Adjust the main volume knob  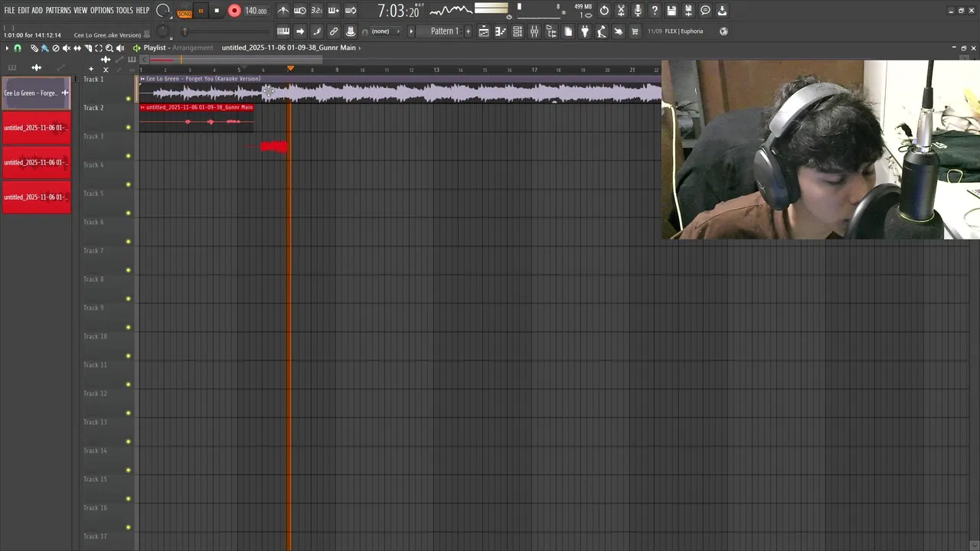point(163,11)
